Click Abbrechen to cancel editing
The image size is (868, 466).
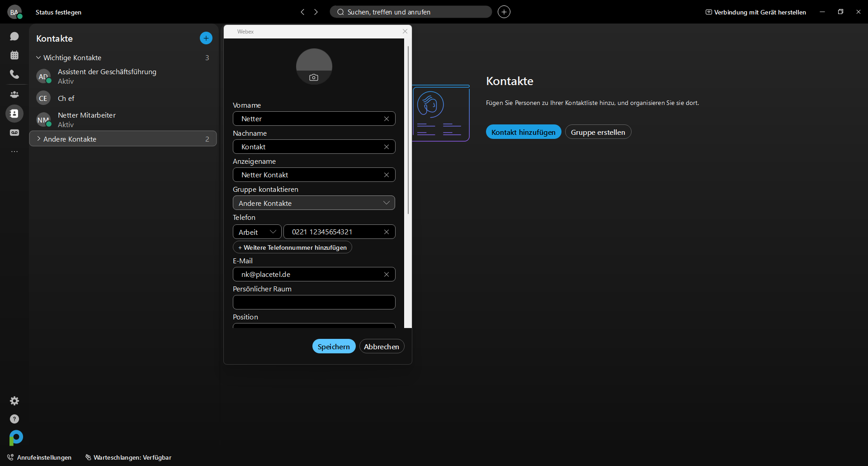[382, 347]
